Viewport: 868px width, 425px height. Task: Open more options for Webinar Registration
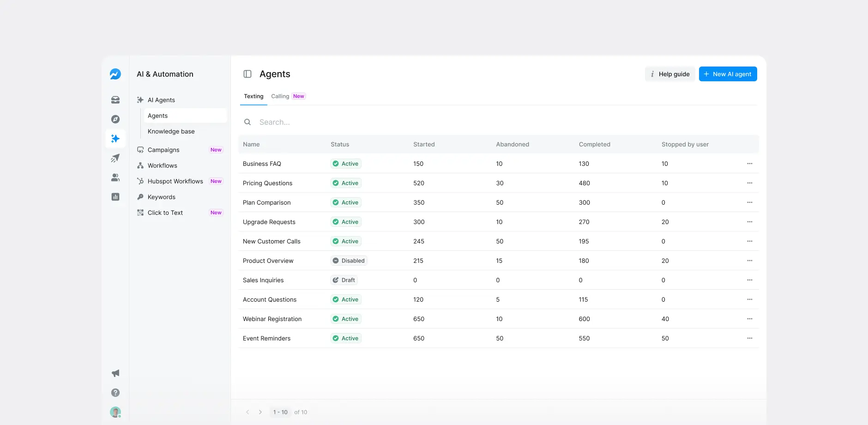[750, 319]
